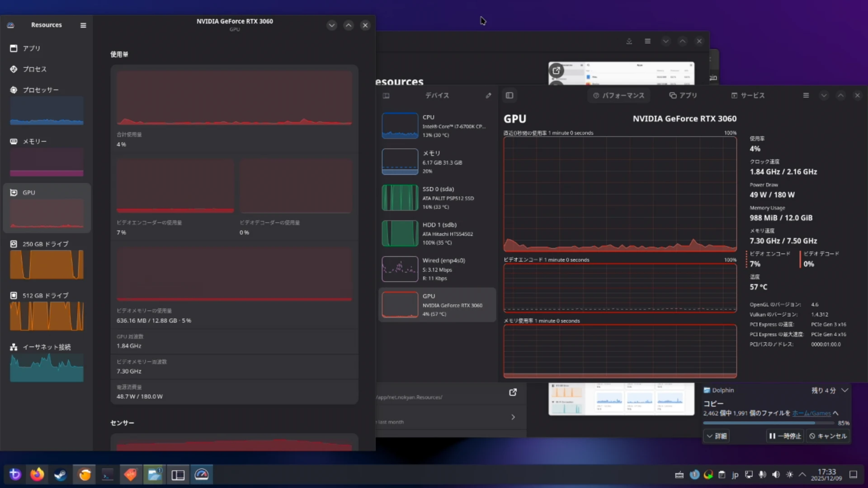Click the copy progress bar at 85%
Screen dimensions: 868x488
pyautogui.click(x=768, y=423)
